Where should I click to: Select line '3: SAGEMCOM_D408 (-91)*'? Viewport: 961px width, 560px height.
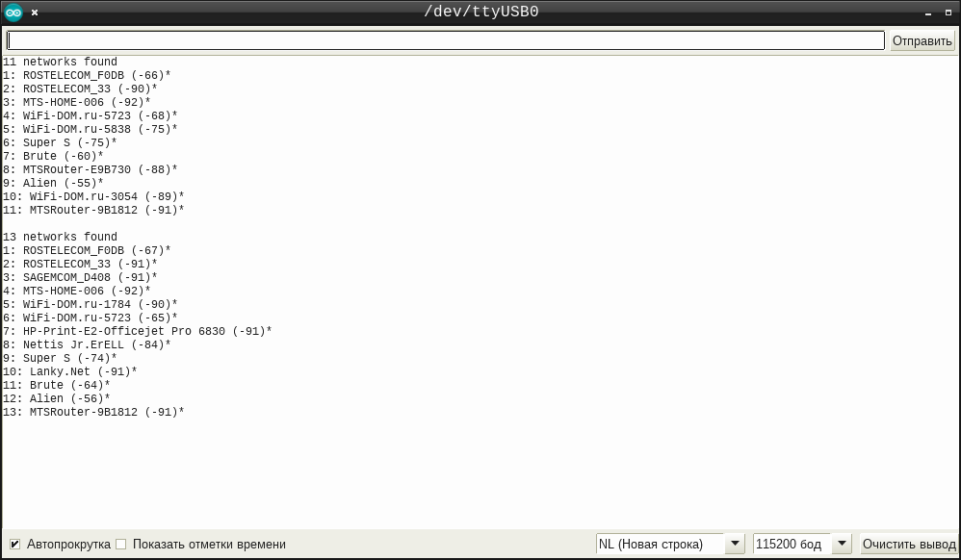pos(80,277)
